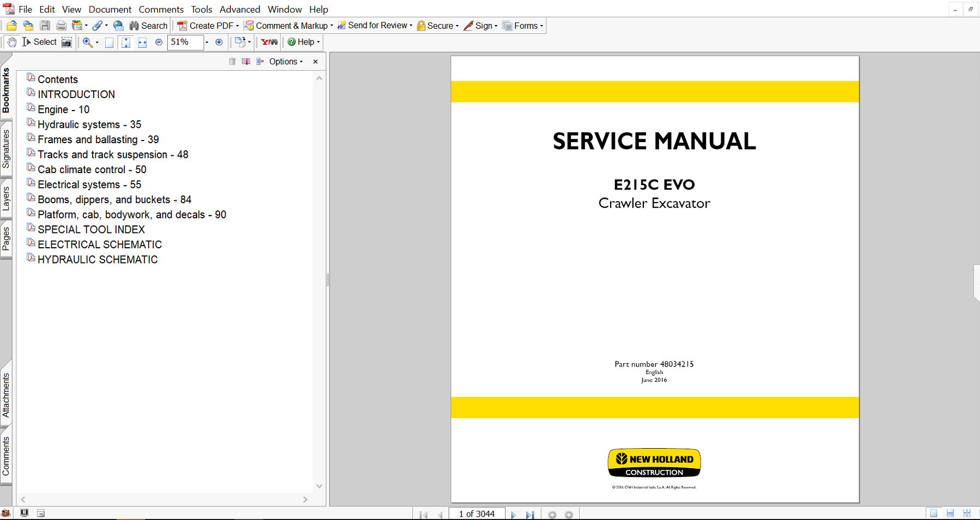Screen dimensions: 980x520
Task: Choose the Snapshot camera tool
Action: (x=66, y=42)
